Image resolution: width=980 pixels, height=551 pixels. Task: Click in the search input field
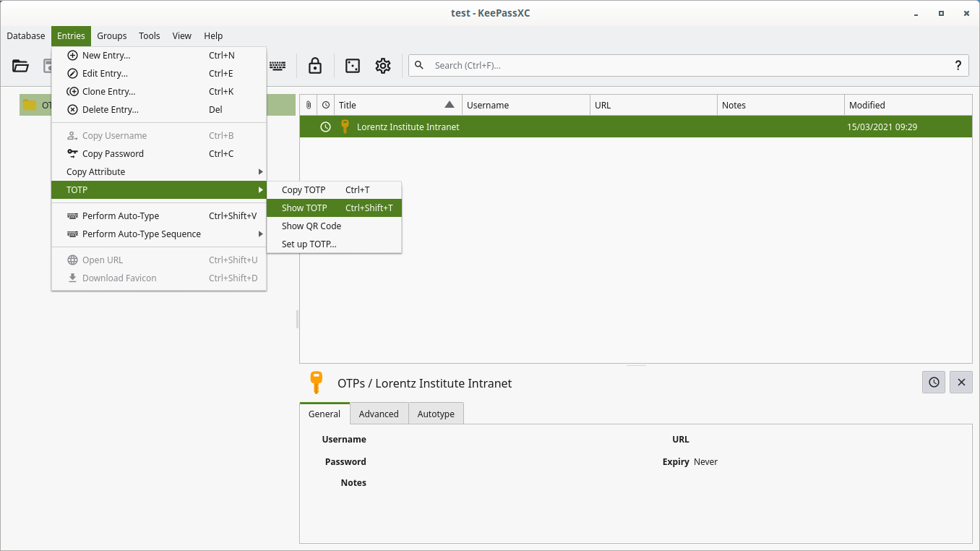[687, 66]
